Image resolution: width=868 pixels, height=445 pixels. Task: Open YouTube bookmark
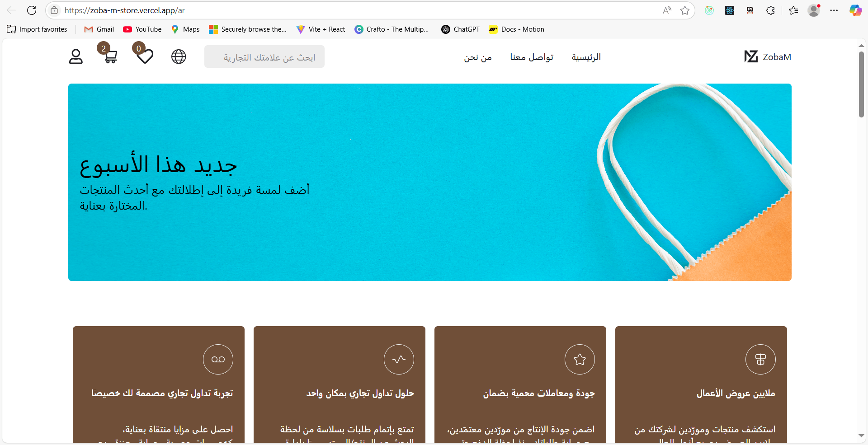[x=142, y=29]
